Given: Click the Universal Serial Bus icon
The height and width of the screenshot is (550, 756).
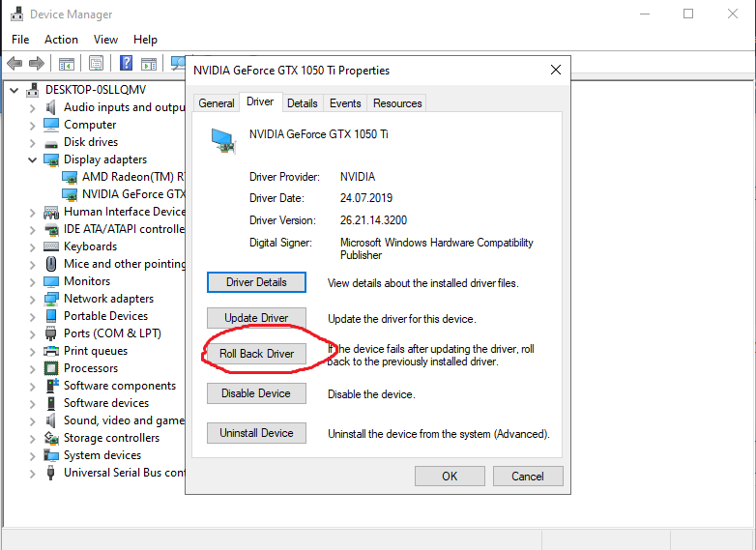Looking at the screenshot, I should point(50,473).
